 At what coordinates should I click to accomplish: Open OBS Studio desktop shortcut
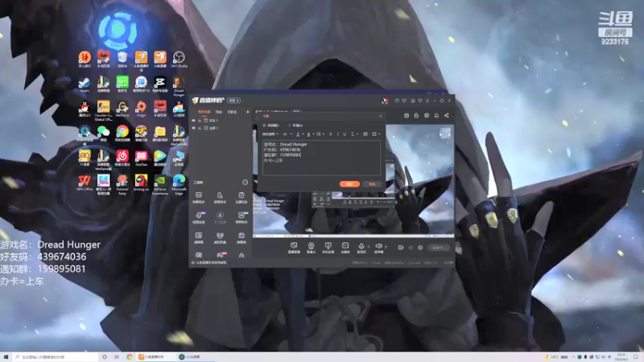(x=179, y=59)
